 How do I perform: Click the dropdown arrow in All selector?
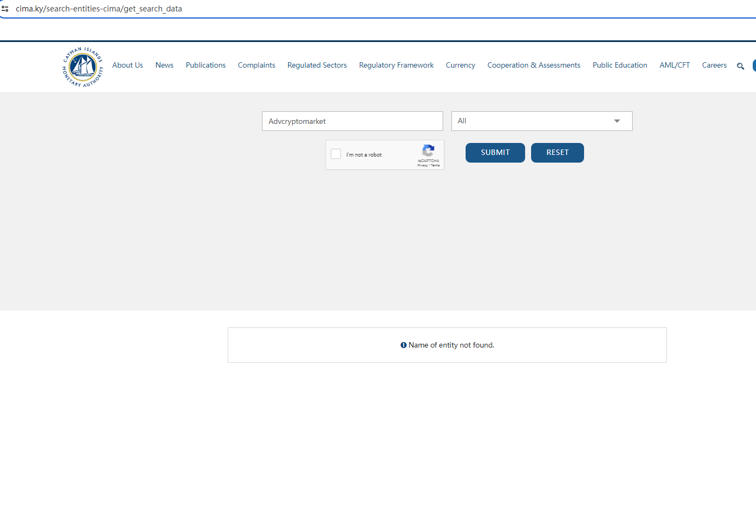617,121
